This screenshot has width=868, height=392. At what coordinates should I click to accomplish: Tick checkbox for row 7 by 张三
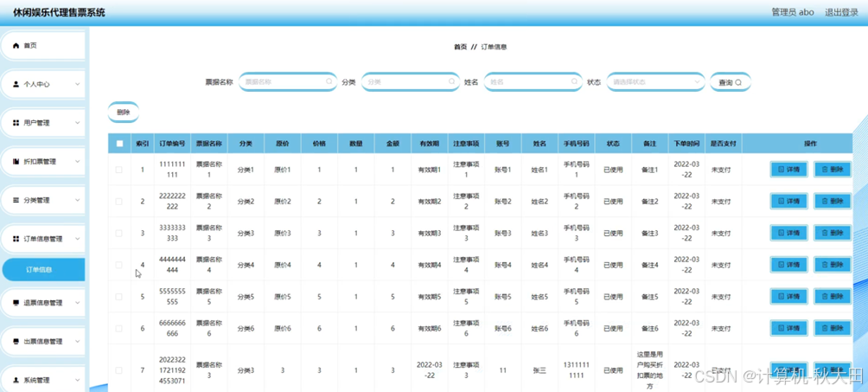pos(119,370)
